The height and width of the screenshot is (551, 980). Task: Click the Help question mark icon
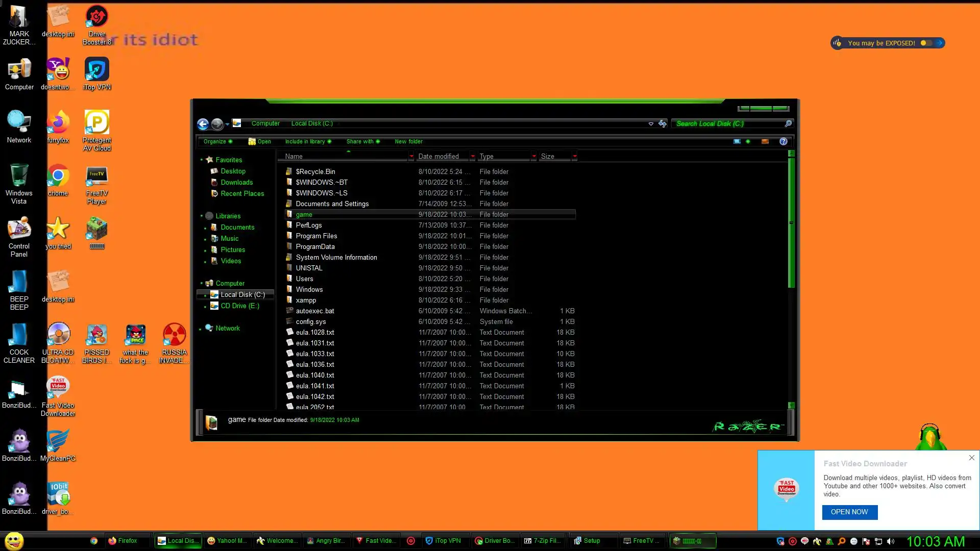point(783,141)
